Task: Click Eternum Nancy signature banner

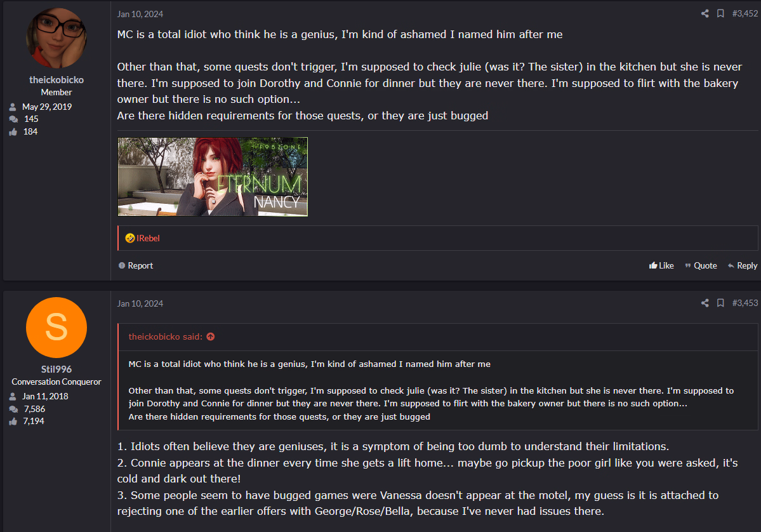Action: pos(213,176)
